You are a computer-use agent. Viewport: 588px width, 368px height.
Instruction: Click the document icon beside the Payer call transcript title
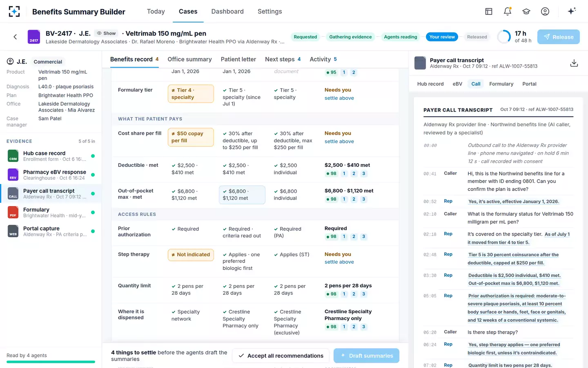click(x=420, y=63)
